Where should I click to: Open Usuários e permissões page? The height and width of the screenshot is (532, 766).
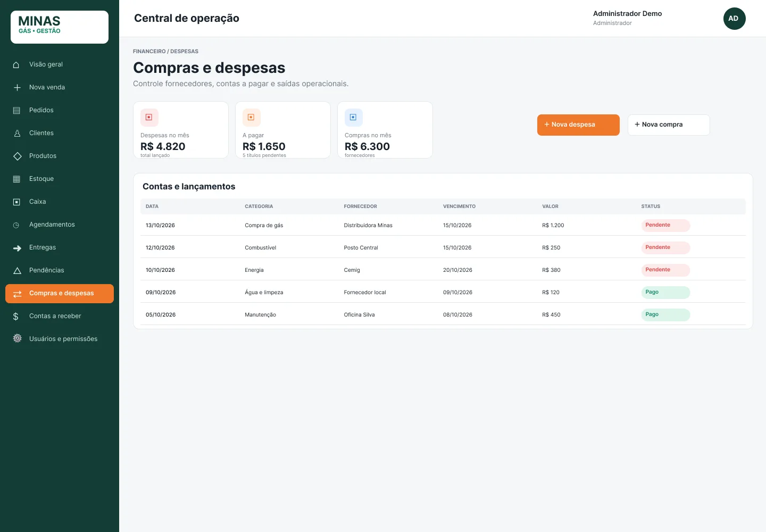coord(60,339)
